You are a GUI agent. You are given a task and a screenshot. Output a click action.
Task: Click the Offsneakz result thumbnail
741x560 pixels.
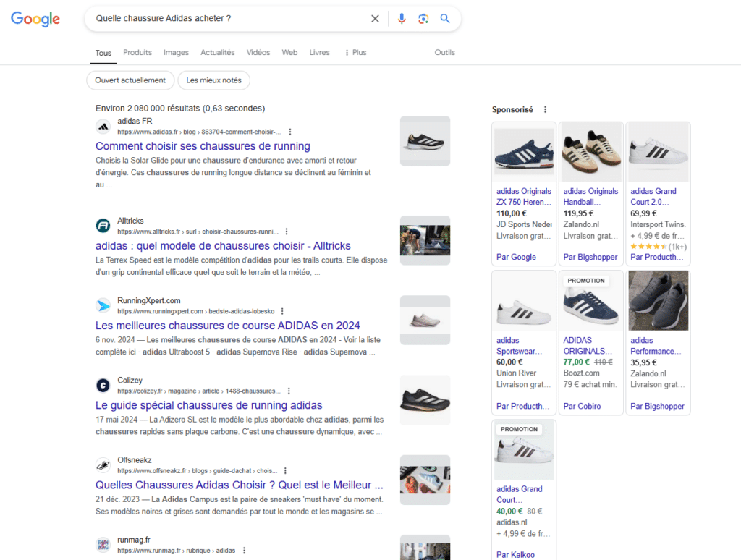pos(425,480)
